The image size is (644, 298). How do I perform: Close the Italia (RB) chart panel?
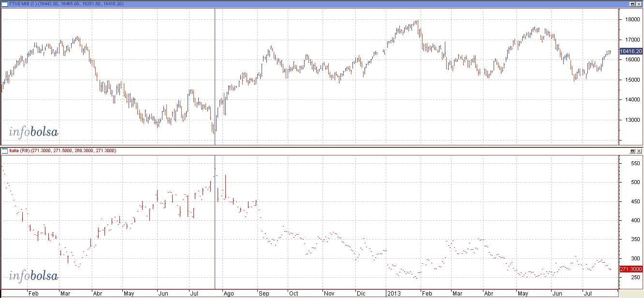coord(639,151)
